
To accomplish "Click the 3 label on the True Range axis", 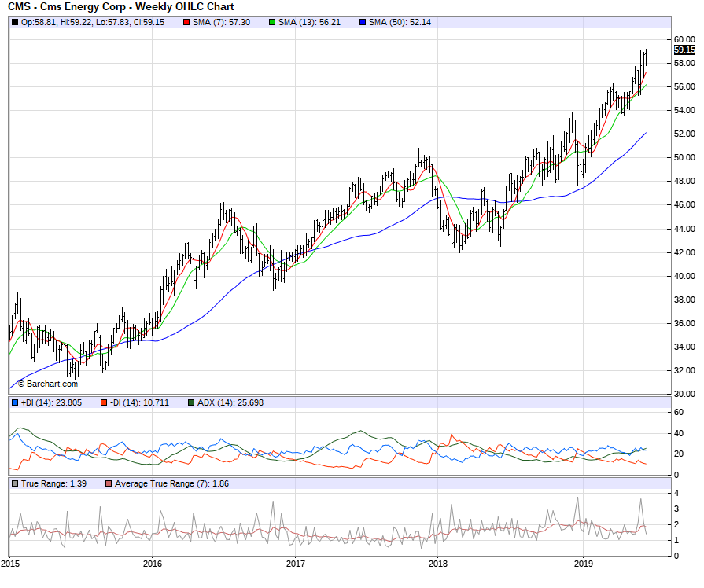I will 676,509.
